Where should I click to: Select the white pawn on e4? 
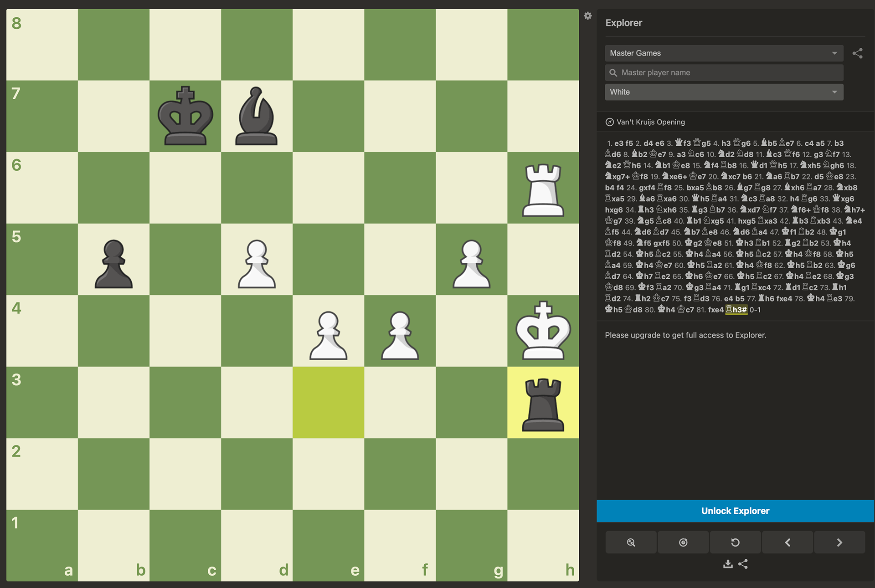click(x=328, y=336)
